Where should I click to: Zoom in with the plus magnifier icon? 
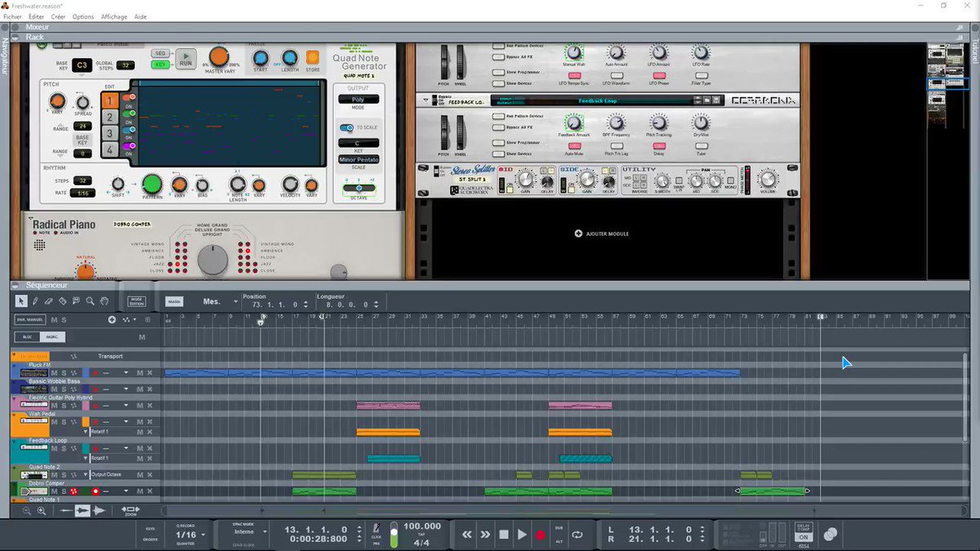point(42,510)
